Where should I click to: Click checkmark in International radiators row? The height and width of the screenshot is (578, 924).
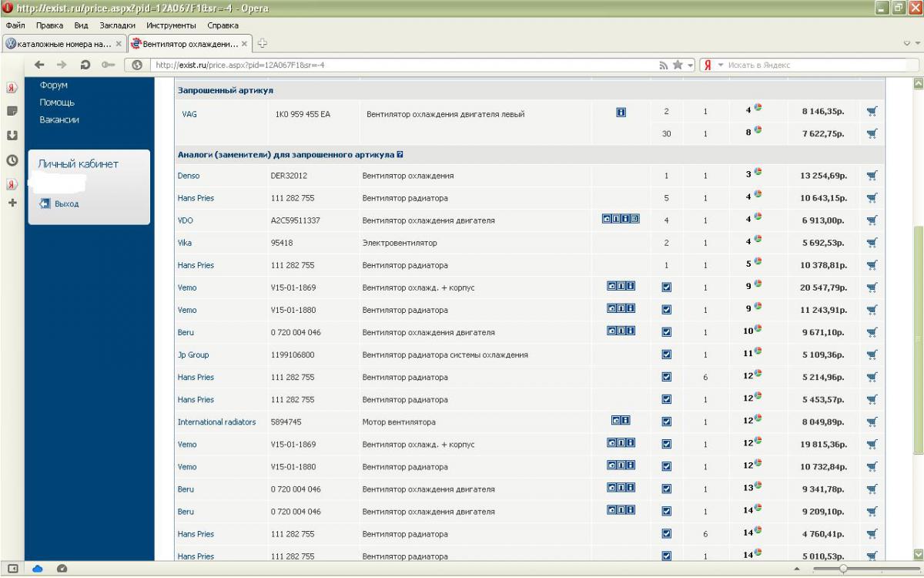click(x=667, y=422)
